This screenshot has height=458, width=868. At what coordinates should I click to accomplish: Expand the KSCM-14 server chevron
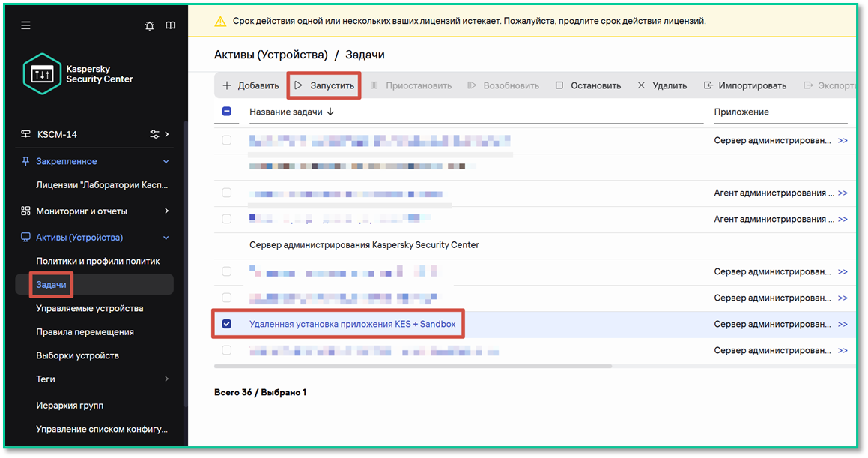(x=166, y=134)
